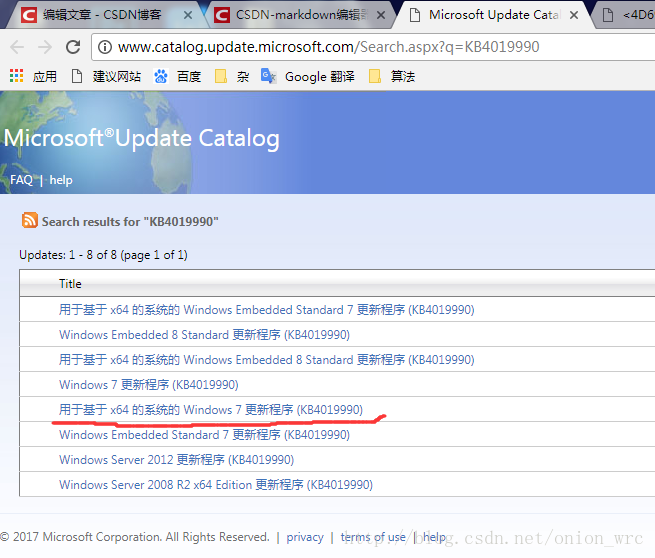Sort results by Title column header
Image resolution: width=655 pixels, height=558 pixels.
tap(70, 284)
